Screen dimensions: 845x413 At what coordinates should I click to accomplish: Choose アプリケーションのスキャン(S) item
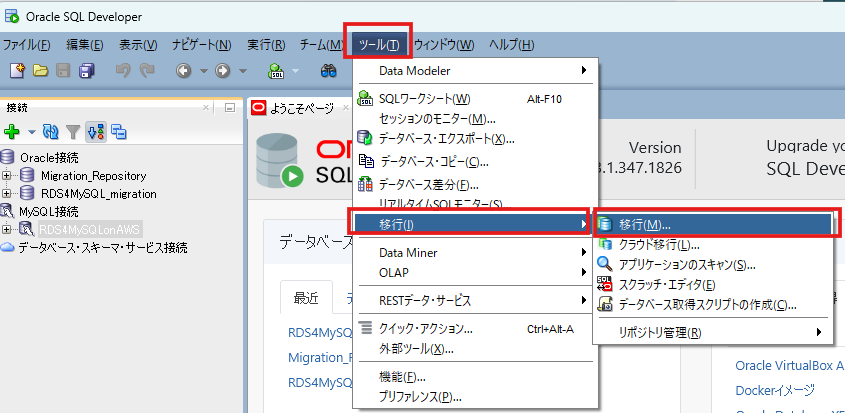[x=711, y=264]
